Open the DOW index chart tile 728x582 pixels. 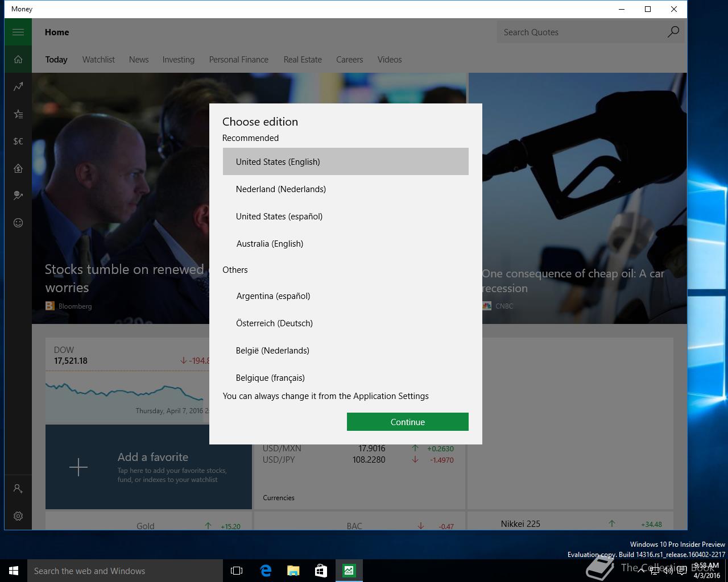click(x=127, y=381)
